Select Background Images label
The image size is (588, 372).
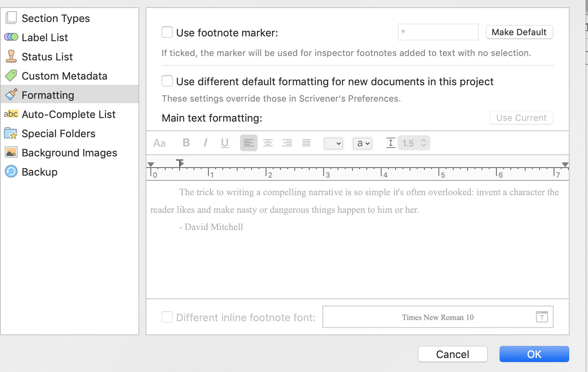(x=69, y=152)
